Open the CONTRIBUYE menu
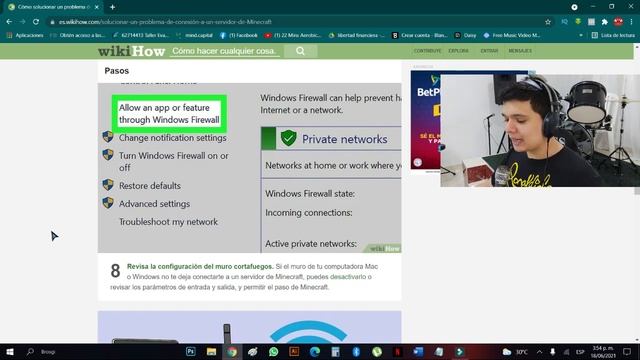Image resolution: width=640 pixels, height=360 pixels. [427, 51]
